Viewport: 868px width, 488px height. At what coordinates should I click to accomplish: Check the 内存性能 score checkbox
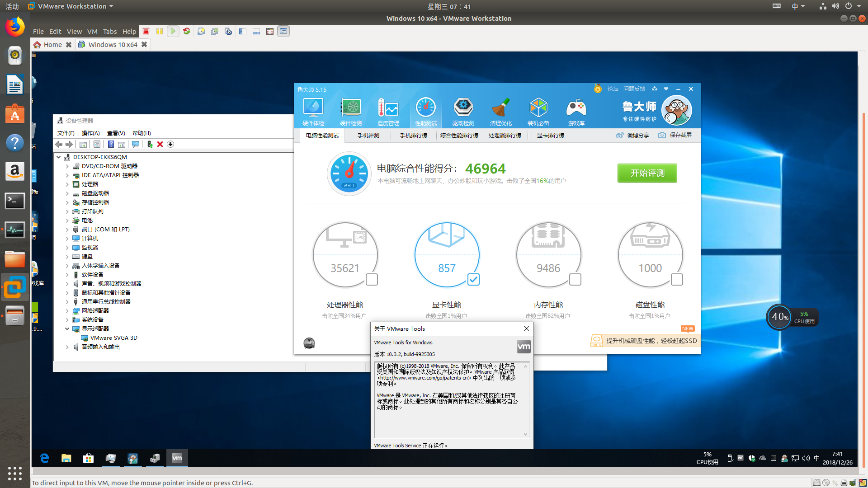tap(575, 280)
